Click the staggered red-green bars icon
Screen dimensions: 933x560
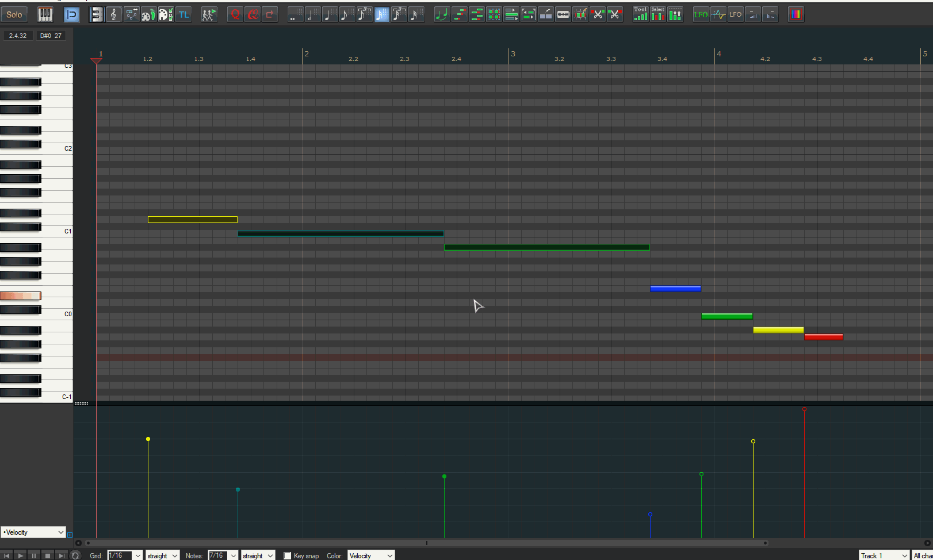(459, 14)
